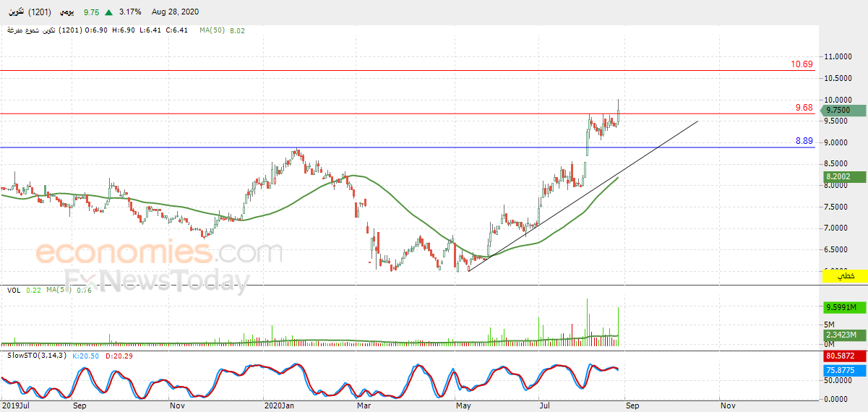Click the yellow خطي scale label

[x=845, y=275]
